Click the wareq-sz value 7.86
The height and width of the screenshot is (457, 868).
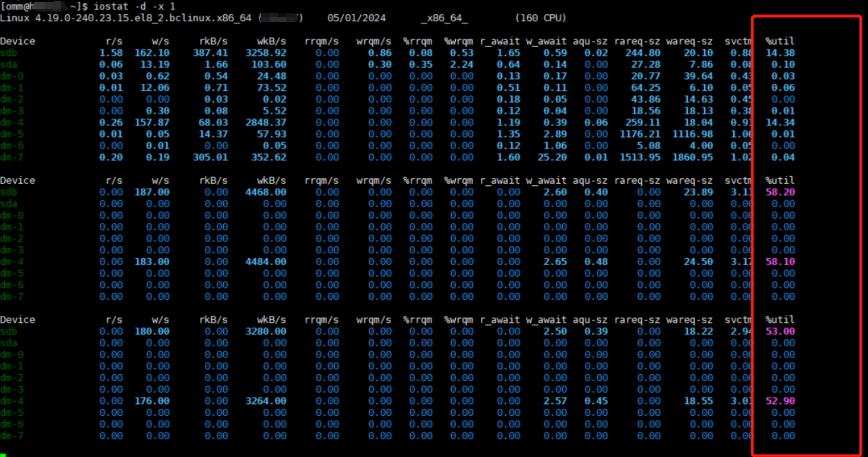701,64
